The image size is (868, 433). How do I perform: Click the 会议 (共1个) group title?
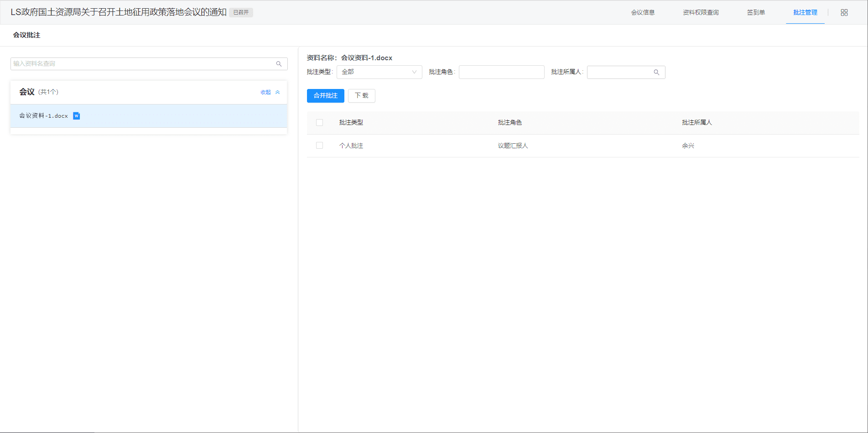(x=39, y=92)
